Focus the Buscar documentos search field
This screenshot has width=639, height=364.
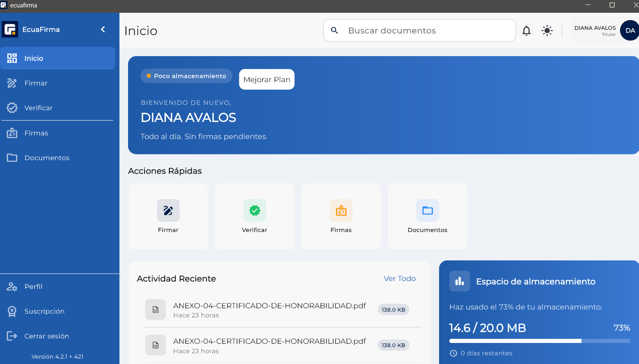click(419, 31)
